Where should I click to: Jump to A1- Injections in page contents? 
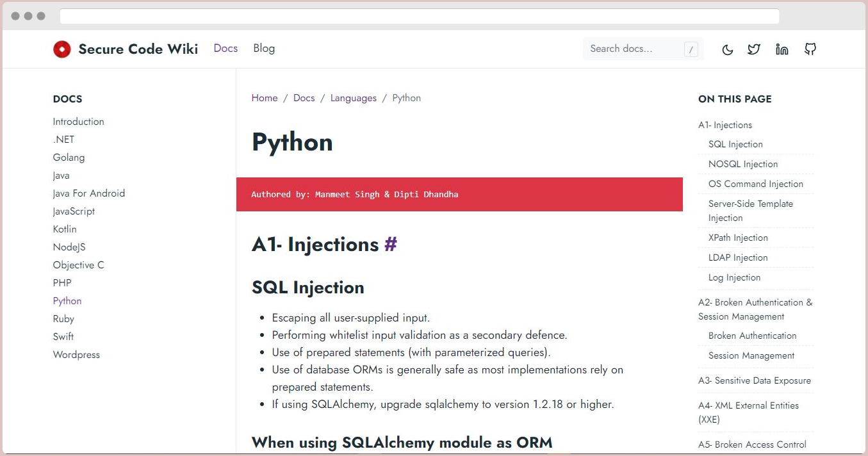point(725,125)
